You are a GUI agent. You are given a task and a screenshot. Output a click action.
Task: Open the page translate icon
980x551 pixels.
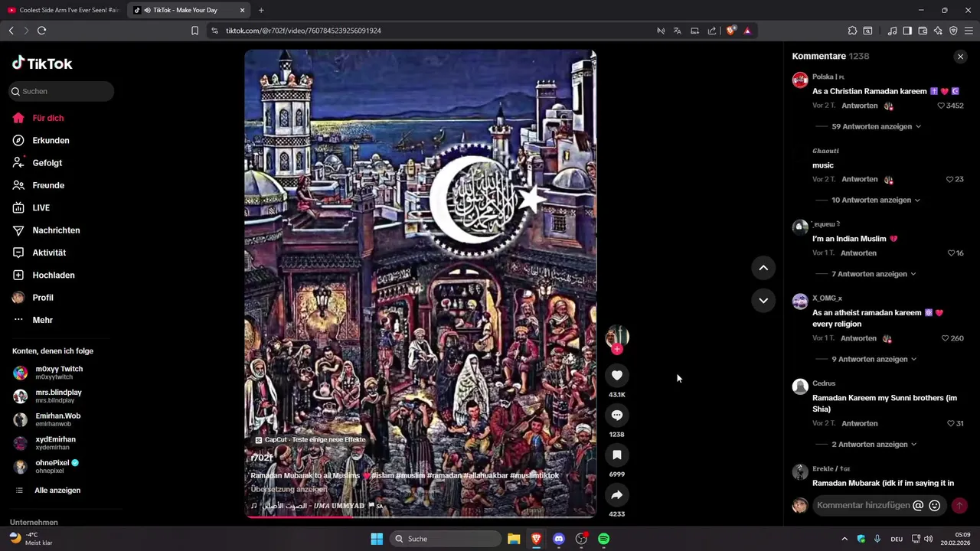(677, 31)
